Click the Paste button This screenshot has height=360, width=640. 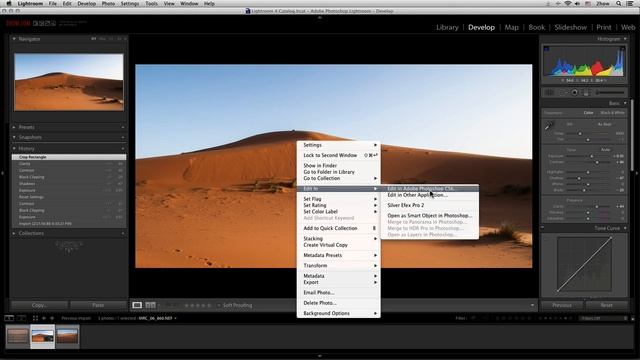pos(98,305)
